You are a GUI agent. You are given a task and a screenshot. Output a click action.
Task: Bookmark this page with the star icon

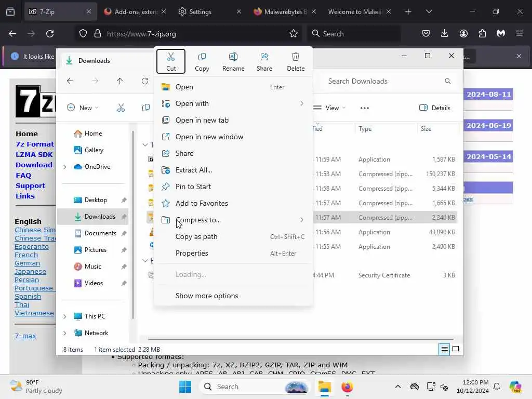[294, 34]
